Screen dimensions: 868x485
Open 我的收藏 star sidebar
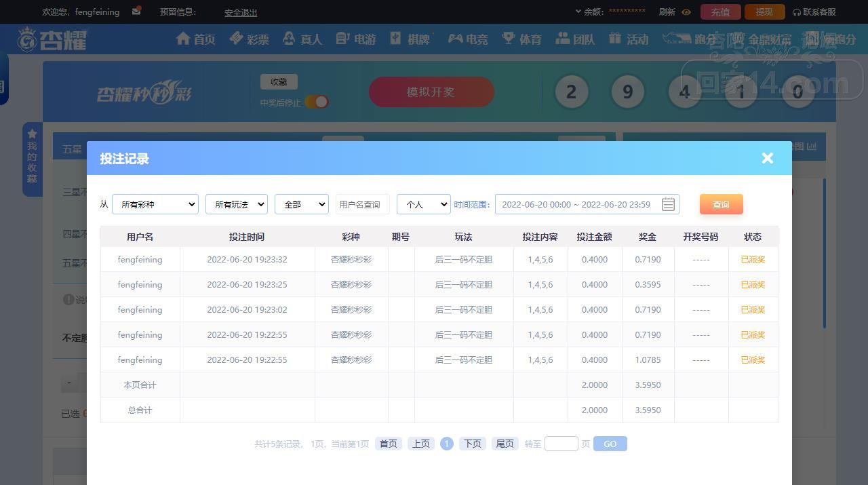32,158
